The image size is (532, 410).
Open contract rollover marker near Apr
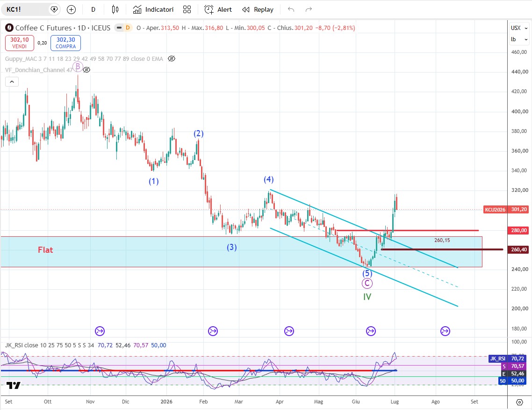289,331
